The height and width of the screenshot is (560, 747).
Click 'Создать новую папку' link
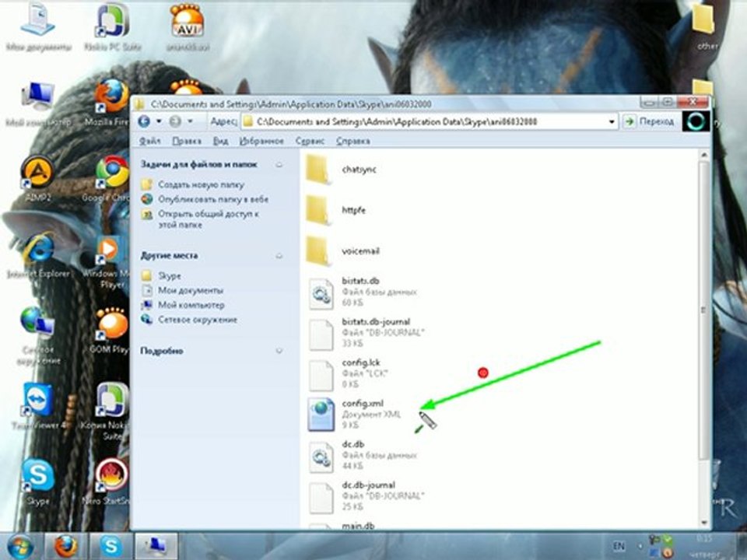tap(201, 185)
